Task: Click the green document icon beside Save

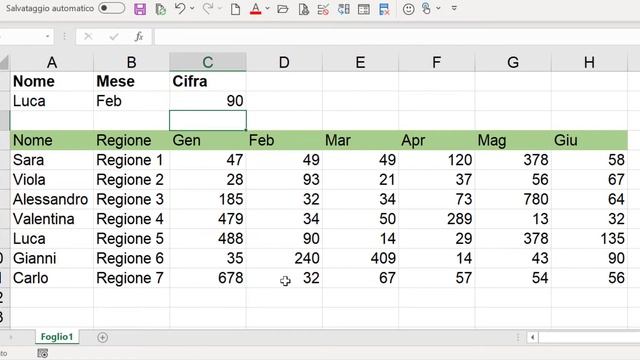Action: pos(160,9)
